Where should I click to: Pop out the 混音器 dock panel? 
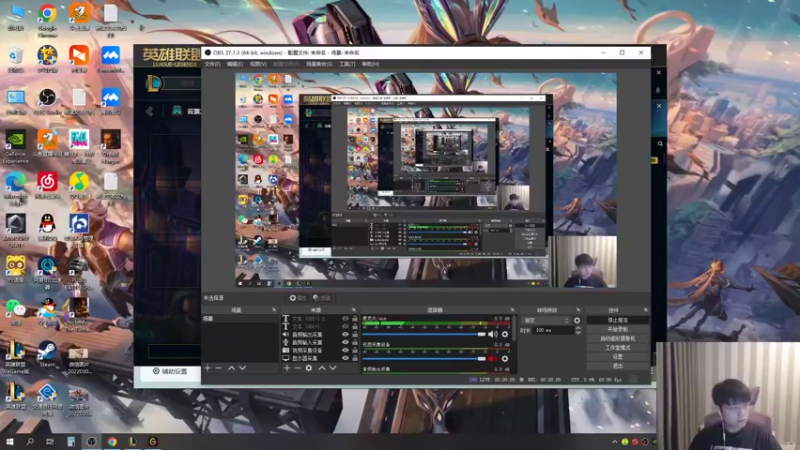pyautogui.click(x=513, y=310)
